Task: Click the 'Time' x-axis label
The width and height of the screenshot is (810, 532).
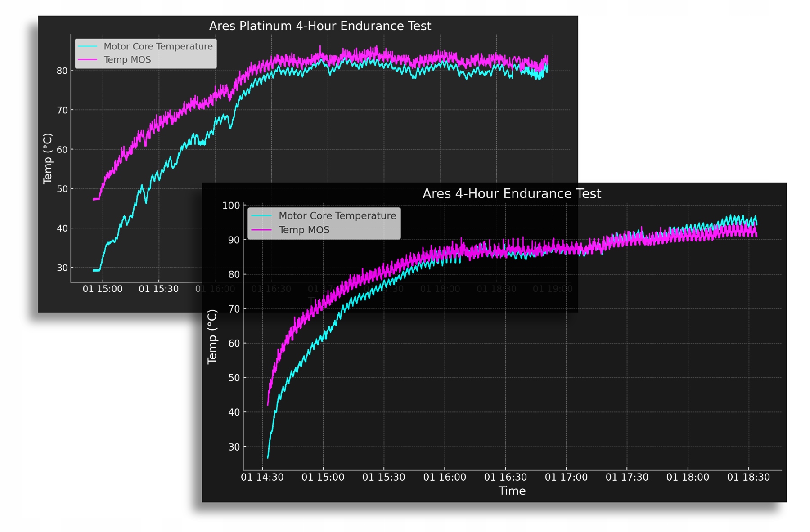Action: (x=512, y=491)
